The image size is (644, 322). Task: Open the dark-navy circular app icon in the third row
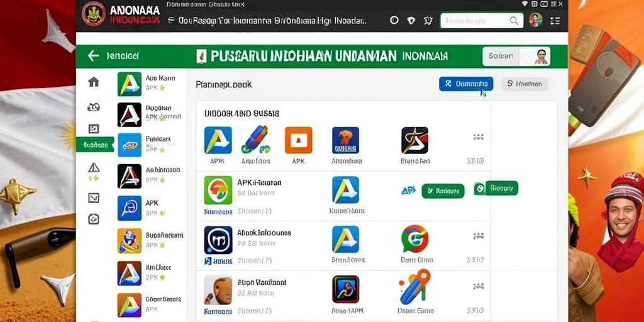pyautogui.click(x=218, y=240)
